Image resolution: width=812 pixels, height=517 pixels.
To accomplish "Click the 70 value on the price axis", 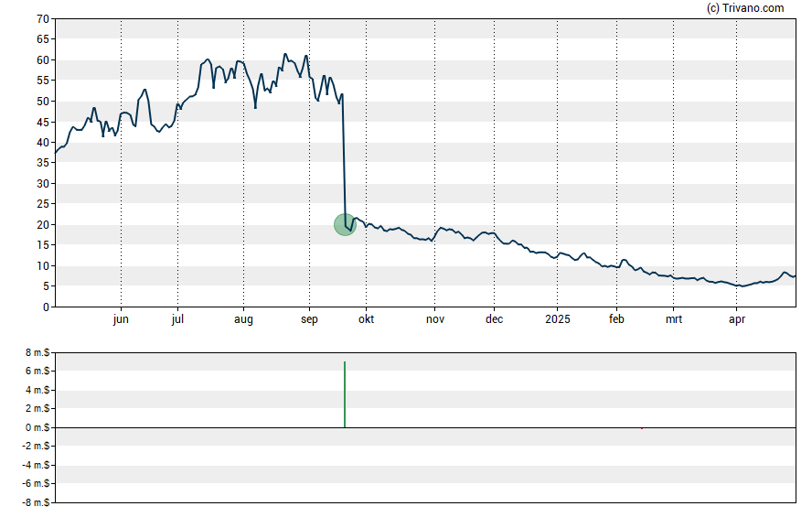I will tap(43, 19).
